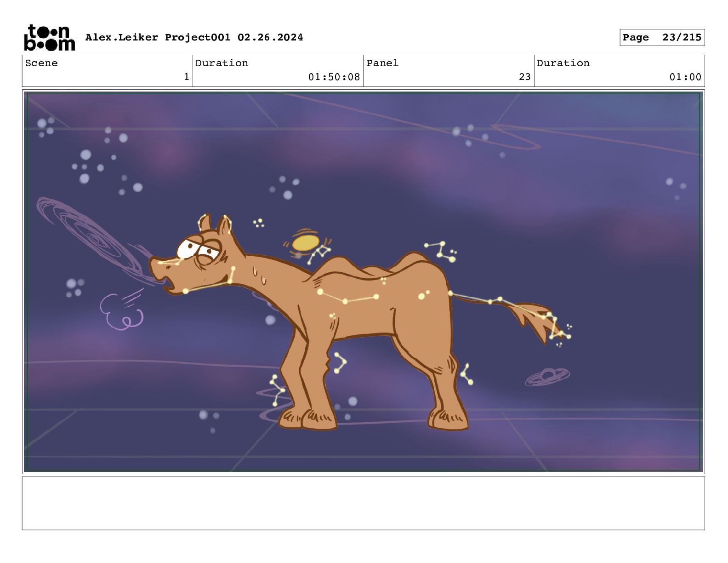Click the small ringed planet sketch
728x563 pixels.
tap(547, 376)
